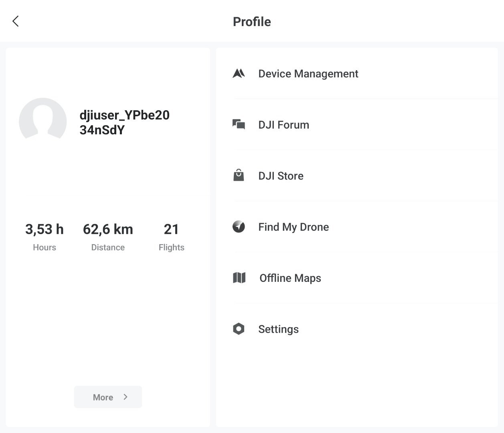The width and height of the screenshot is (504, 433).
Task: Tap the Settings hexagon nut icon
Action: 239,329
